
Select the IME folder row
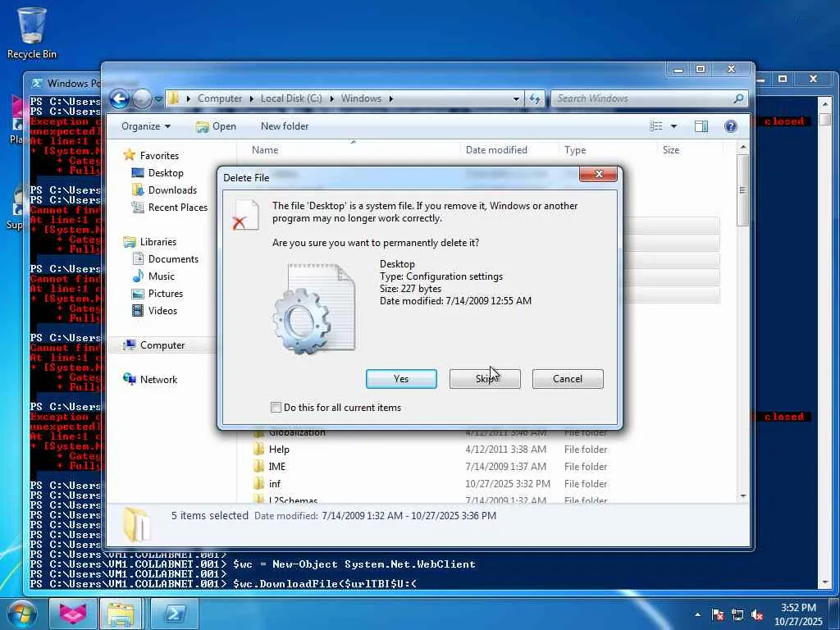click(x=485, y=466)
